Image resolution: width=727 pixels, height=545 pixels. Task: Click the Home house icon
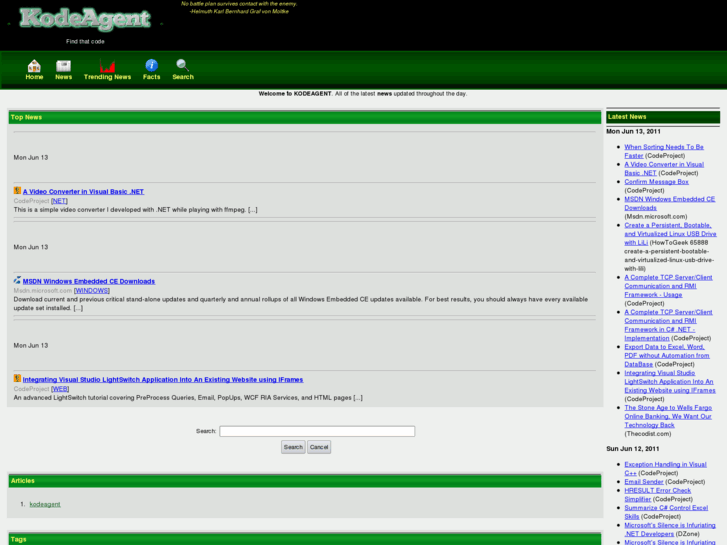point(34,65)
